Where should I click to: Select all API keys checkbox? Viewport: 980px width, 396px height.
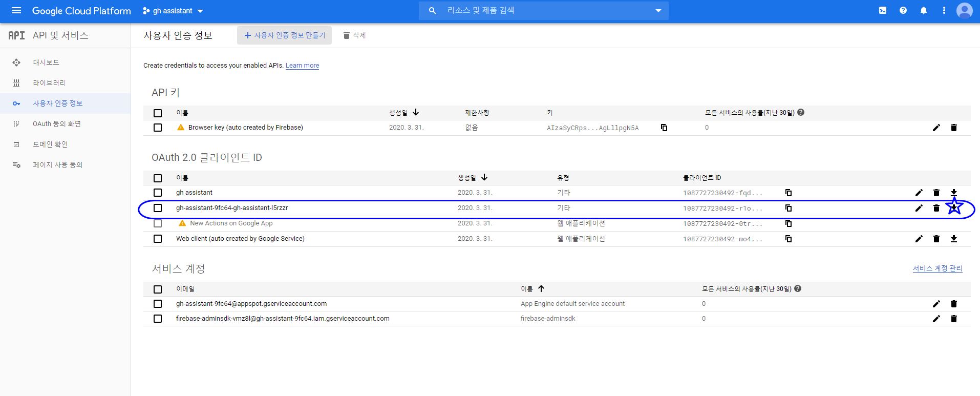point(158,113)
